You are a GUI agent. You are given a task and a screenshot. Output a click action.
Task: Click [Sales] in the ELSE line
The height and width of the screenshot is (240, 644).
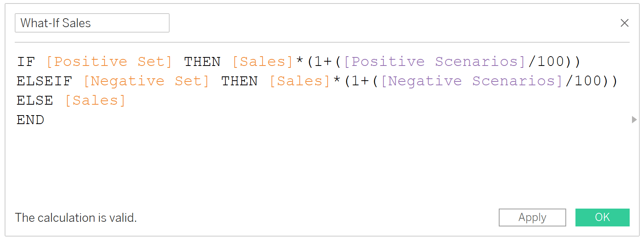point(95,100)
